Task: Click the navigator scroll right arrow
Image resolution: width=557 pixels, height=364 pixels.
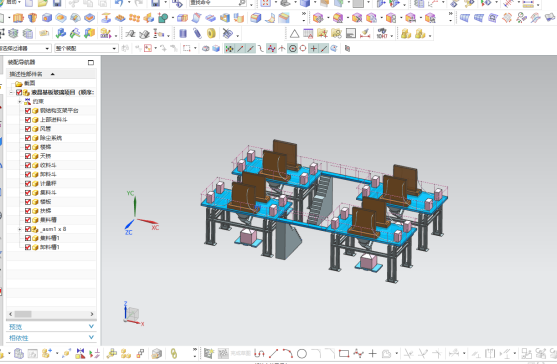Action: point(92,314)
